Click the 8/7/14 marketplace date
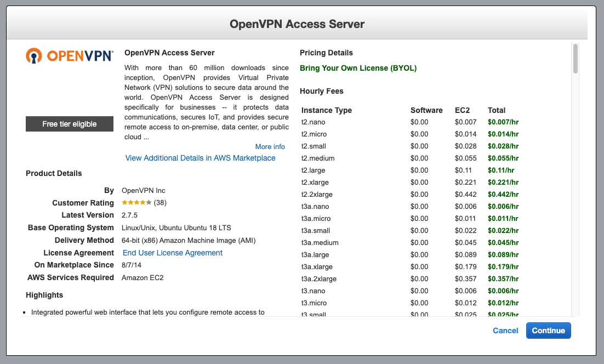Image resolution: width=604 pixels, height=364 pixels. pos(132,265)
